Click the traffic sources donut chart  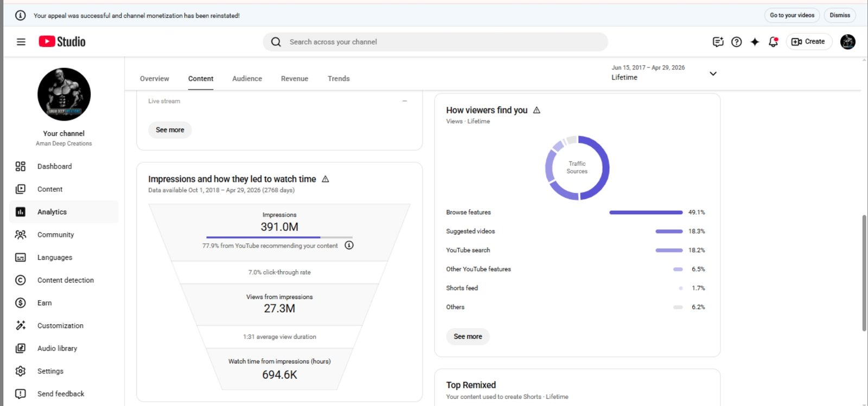tap(577, 167)
